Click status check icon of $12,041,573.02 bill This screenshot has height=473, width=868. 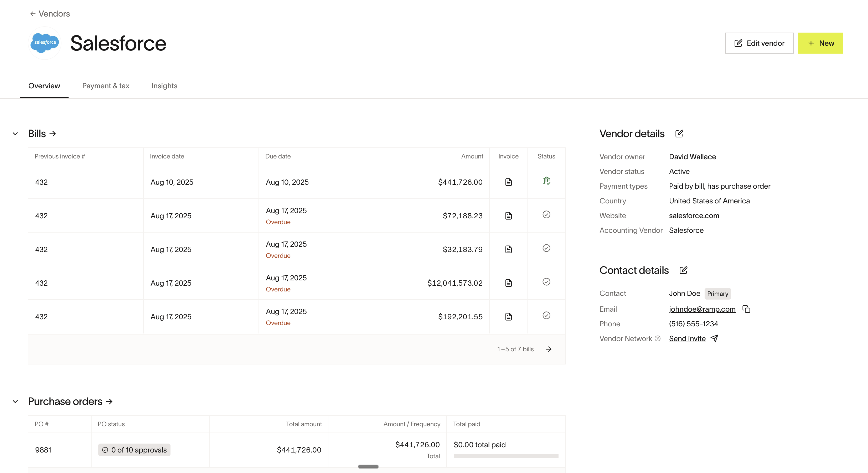(546, 282)
